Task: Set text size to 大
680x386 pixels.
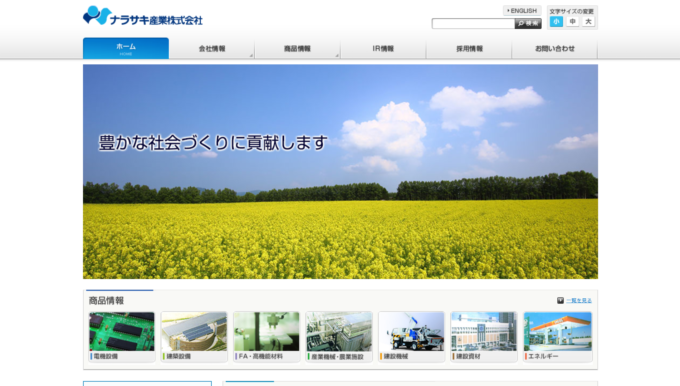Action: pyautogui.click(x=588, y=21)
